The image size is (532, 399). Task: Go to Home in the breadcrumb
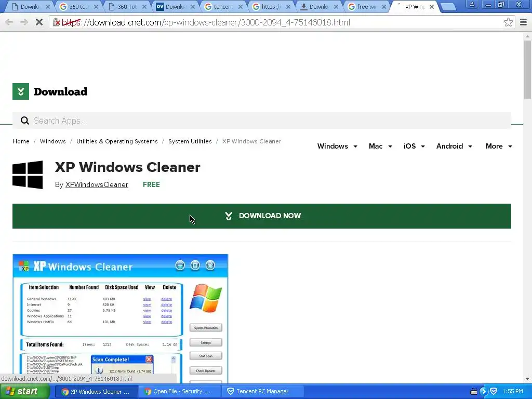(x=21, y=141)
